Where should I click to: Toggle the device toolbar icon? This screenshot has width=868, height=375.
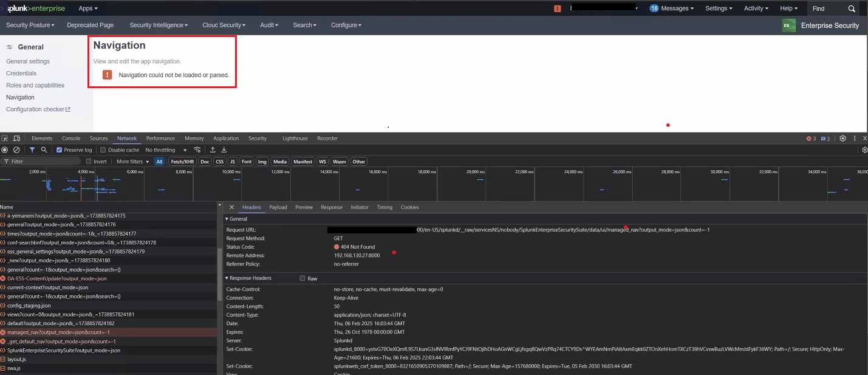[16, 139]
